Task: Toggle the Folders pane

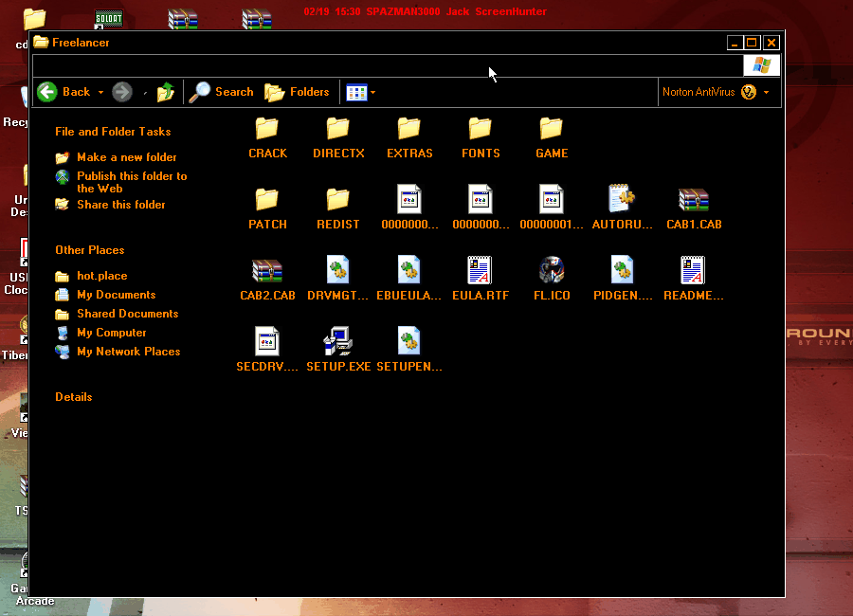Action: 297,92
